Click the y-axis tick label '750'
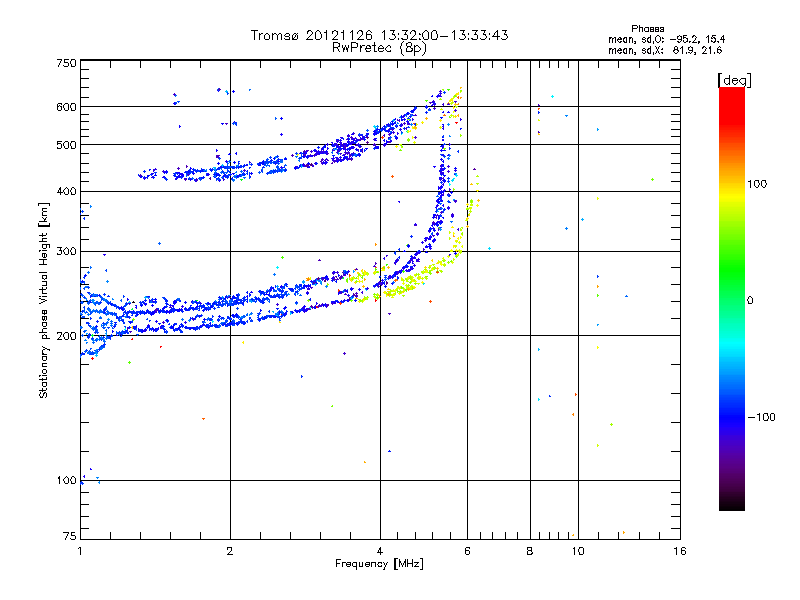Screen dimensions: 800x600 point(66,63)
